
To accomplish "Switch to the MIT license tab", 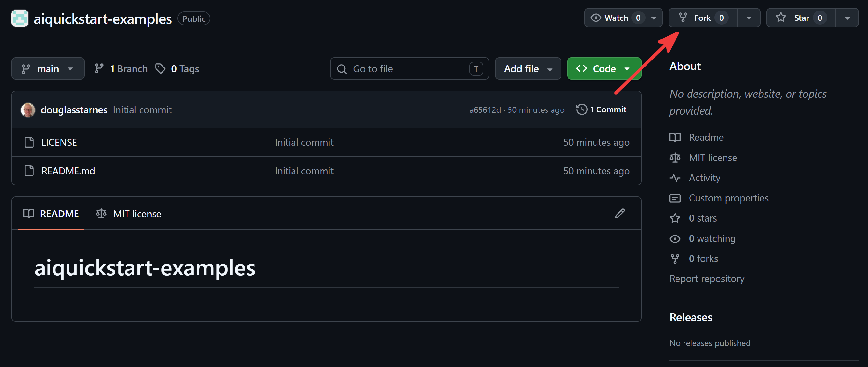I will click(128, 214).
